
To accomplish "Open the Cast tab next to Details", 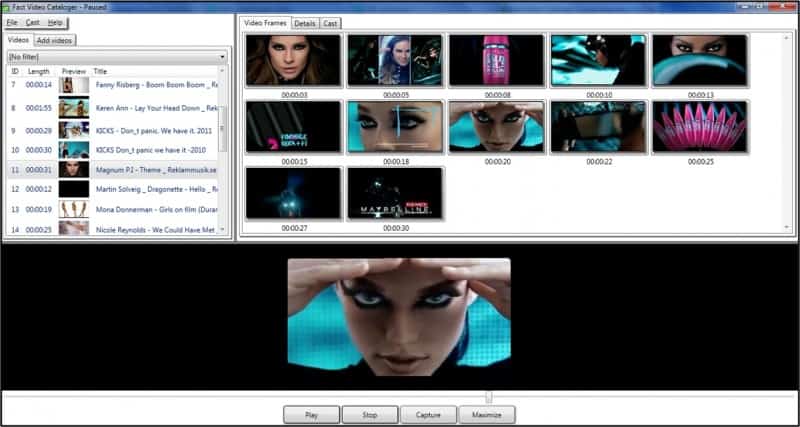I will pyautogui.click(x=330, y=23).
